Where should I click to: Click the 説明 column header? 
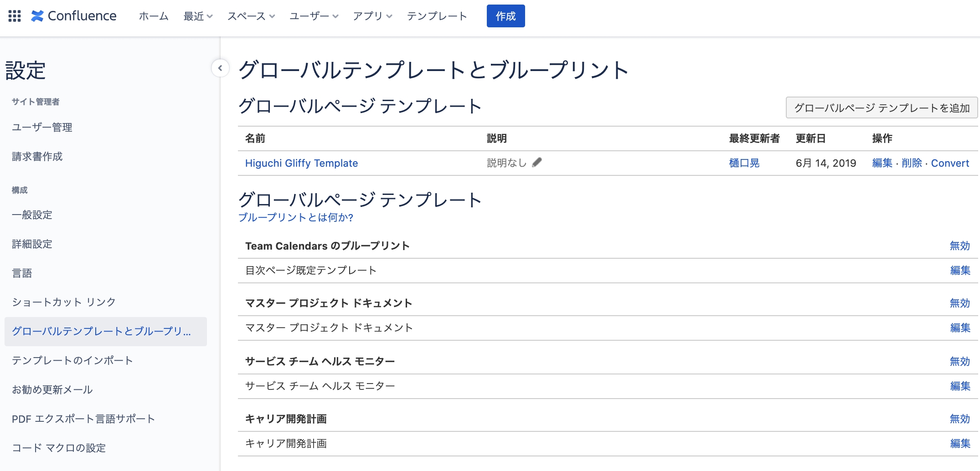coord(497,138)
